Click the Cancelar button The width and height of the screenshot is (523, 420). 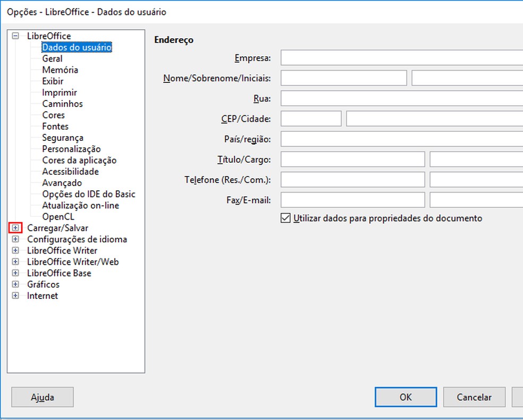474,397
